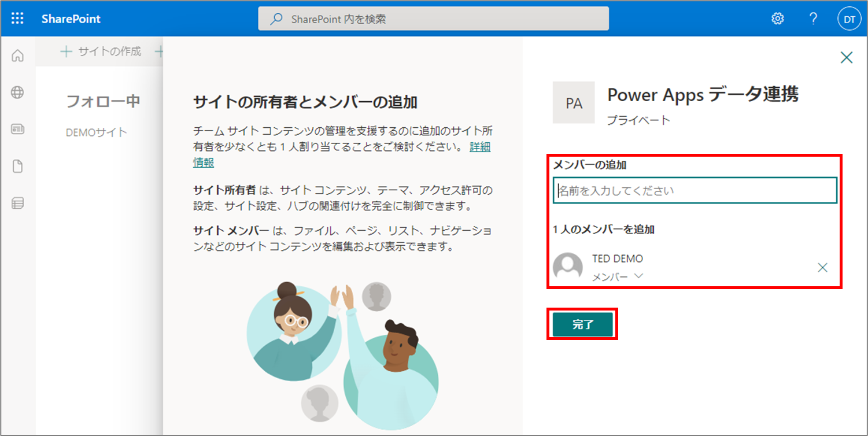This screenshot has height=436, width=868.
Task: Open the app launcher waffle icon
Action: pos(18,19)
